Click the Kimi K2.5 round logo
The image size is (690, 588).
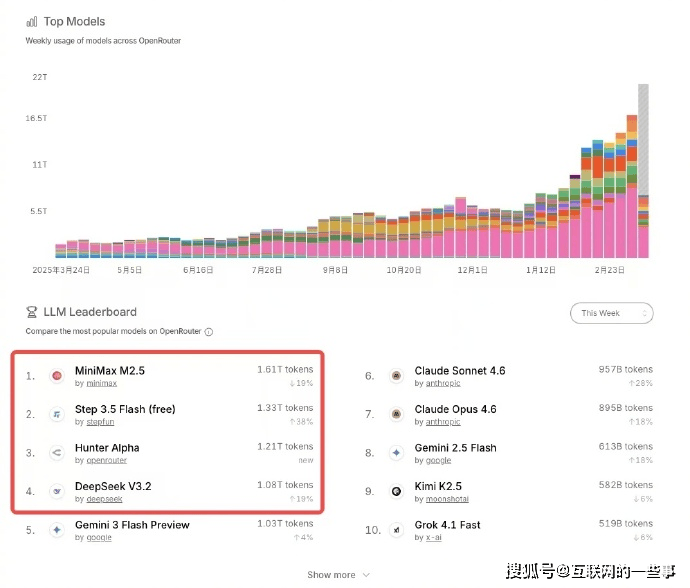pos(396,491)
